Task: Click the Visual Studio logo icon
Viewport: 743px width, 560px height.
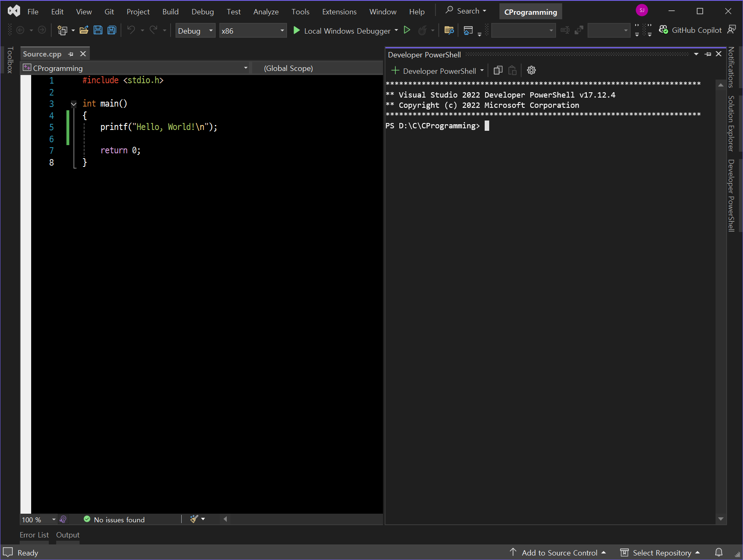Action: point(14,11)
